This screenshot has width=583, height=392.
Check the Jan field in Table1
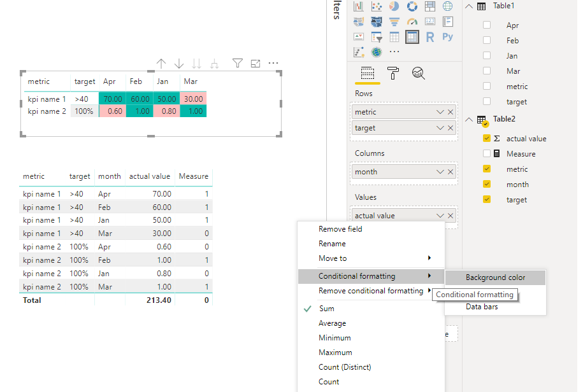coord(487,55)
